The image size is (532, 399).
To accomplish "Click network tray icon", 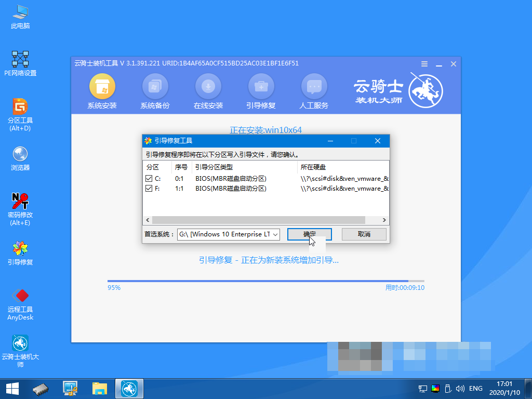I will (423, 389).
